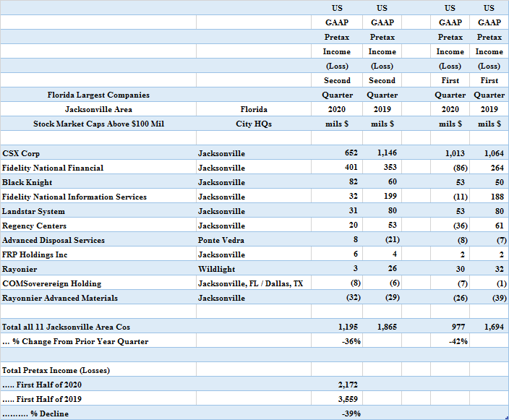Image resolution: width=509 pixels, height=420 pixels.
Task: Click Advanced Disposal Services Q1 2019 loss (7)
Action: pyautogui.click(x=502, y=240)
